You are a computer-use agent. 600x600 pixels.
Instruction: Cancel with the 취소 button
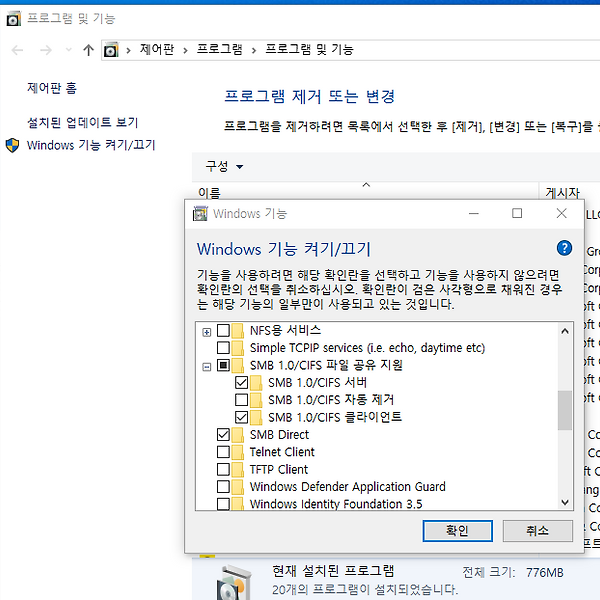point(538,531)
